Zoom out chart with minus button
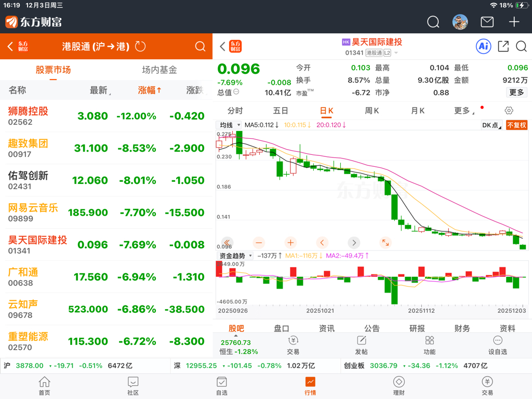Screen dimensions: 532x399 coord(259,243)
